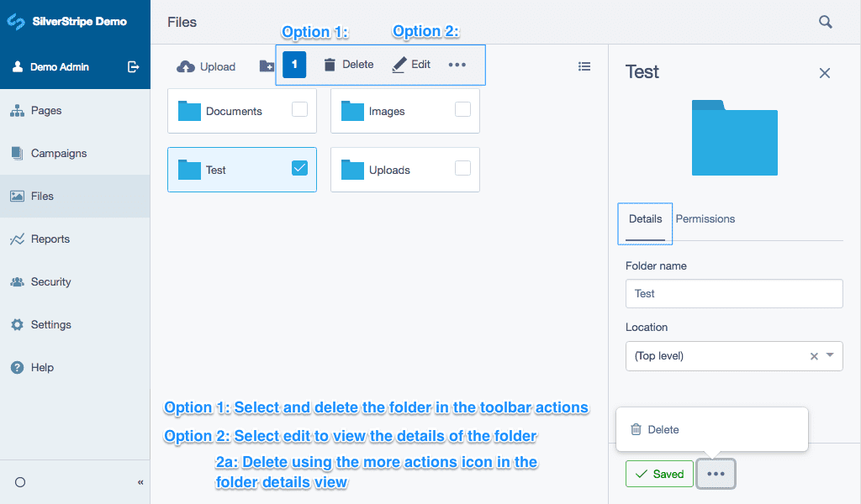This screenshot has height=504, width=861.
Task: Click the log out icon beside Demo Admin
Action: coord(133,67)
